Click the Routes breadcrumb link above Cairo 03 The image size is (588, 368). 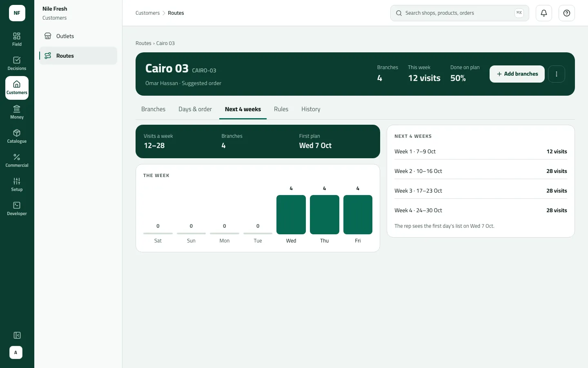[143, 43]
